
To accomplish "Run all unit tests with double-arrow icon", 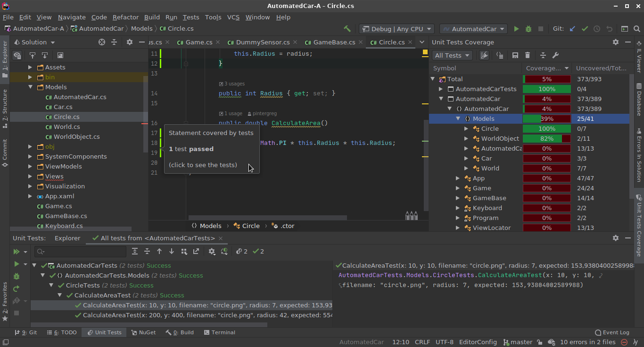I will click(x=17, y=252).
